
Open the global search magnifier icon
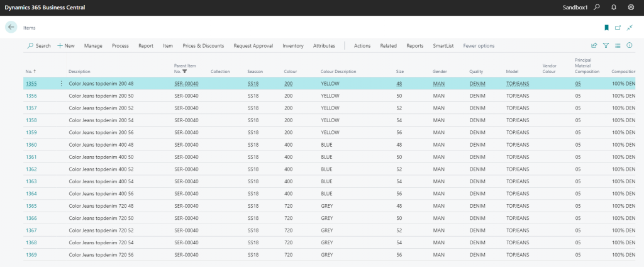[597, 8]
